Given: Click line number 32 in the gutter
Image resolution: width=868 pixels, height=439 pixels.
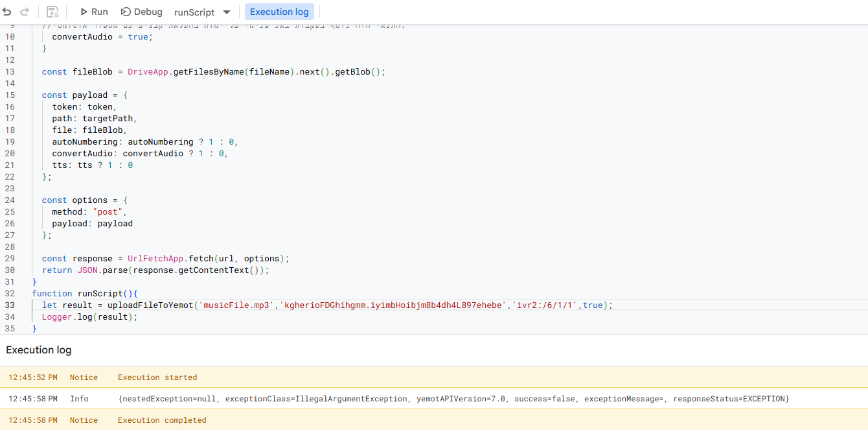Looking at the screenshot, I should point(10,294).
